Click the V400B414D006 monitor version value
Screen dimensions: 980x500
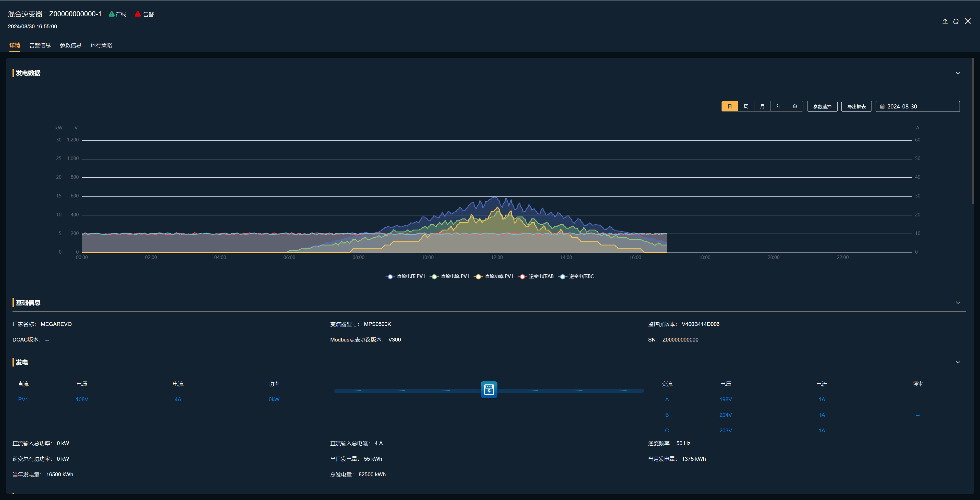pos(700,324)
